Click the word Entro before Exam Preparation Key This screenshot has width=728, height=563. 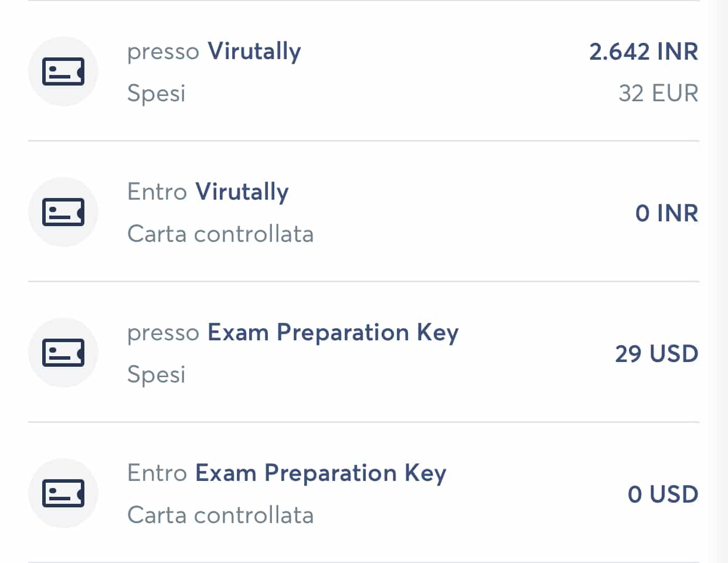point(157,473)
